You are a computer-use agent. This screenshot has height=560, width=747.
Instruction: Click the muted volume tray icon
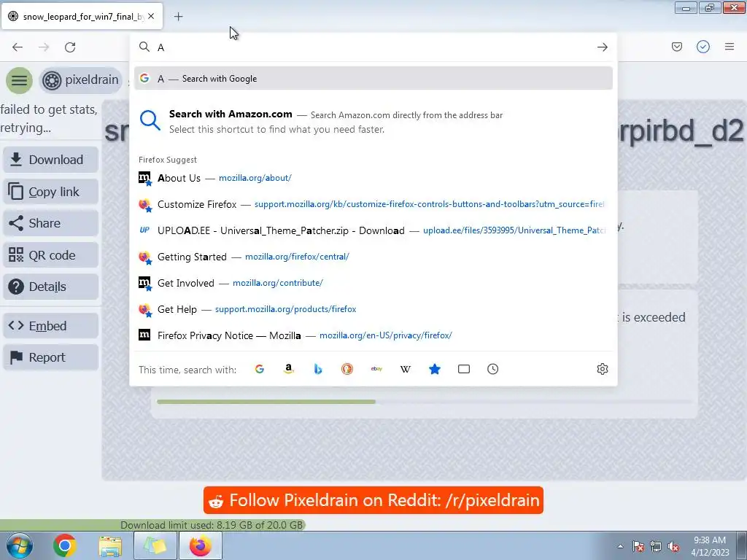coord(673,547)
